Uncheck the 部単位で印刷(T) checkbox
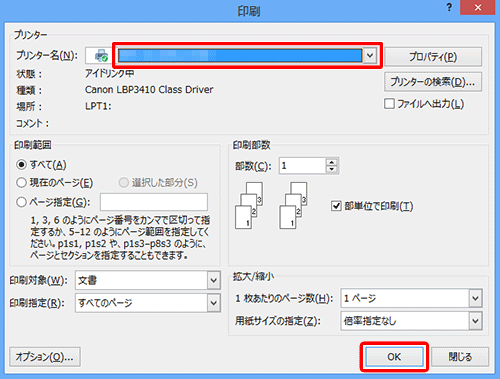Image resolution: width=500 pixels, height=379 pixels. pyautogui.click(x=336, y=206)
